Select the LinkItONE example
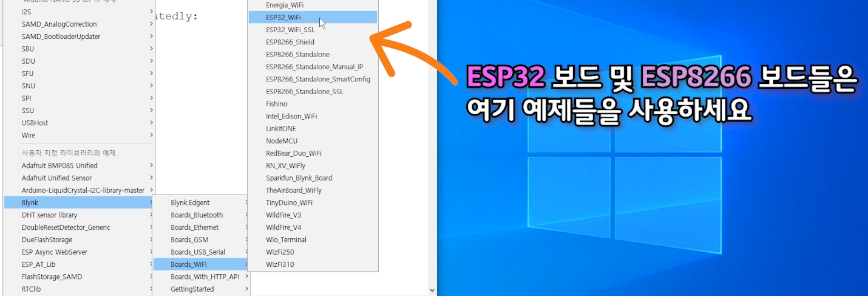Viewport: 868px width, 296px height. tap(313, 128)
